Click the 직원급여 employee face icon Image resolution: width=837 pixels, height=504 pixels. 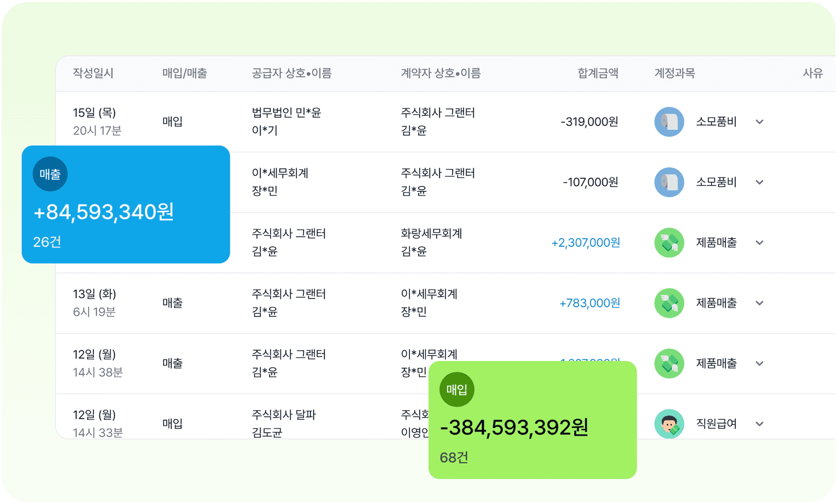click(x=669, y=424)
